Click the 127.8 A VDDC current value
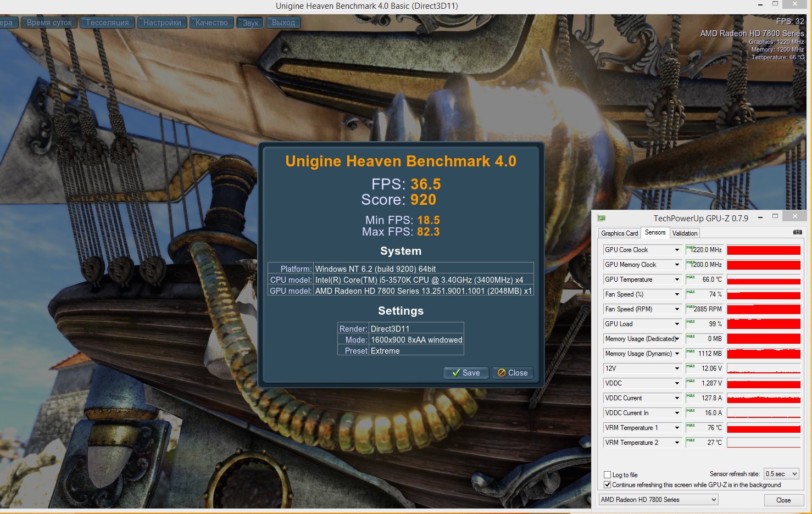812x514 pixels. click(704, 398)
